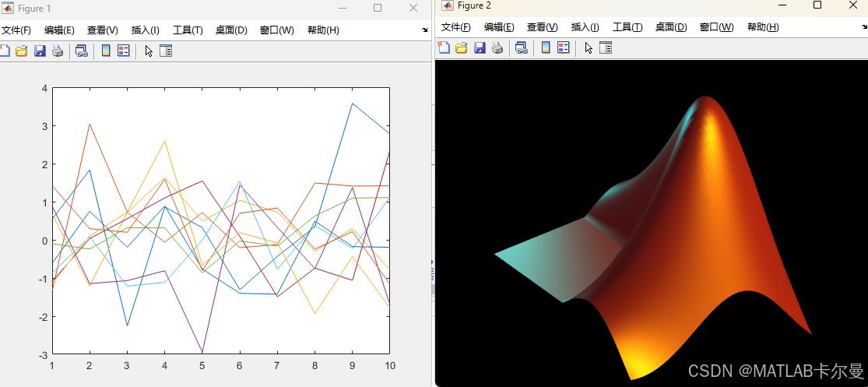Click Open File folder icon in Figure 1

point(22,51)
